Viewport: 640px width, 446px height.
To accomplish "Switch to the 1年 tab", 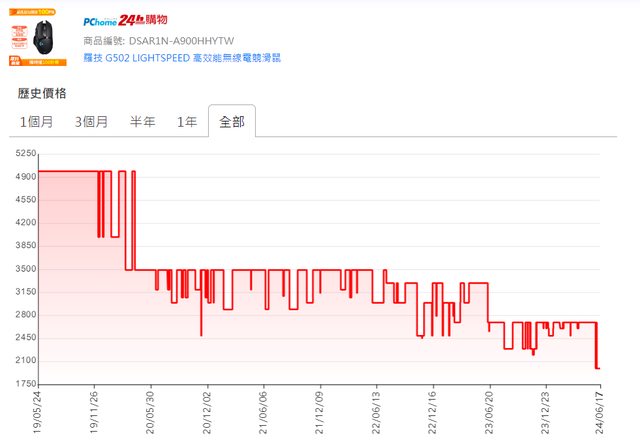I will (x=186, y=122).
